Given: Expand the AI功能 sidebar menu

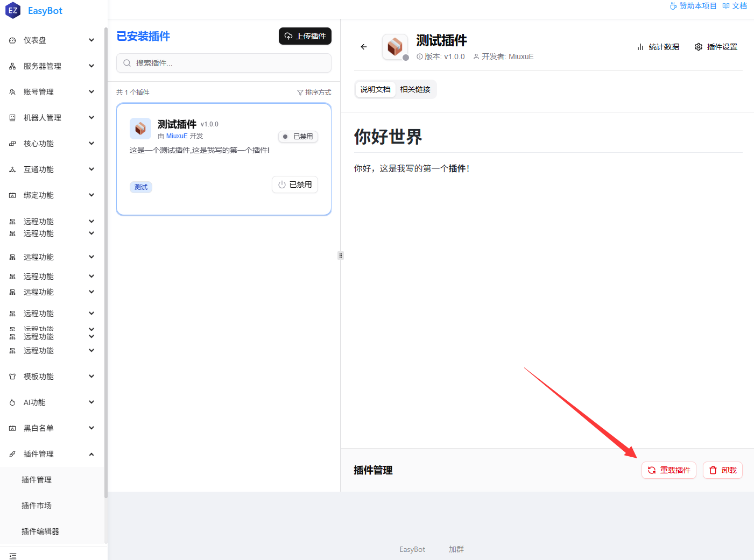Looking at the screenshot, I should point(52,402).
